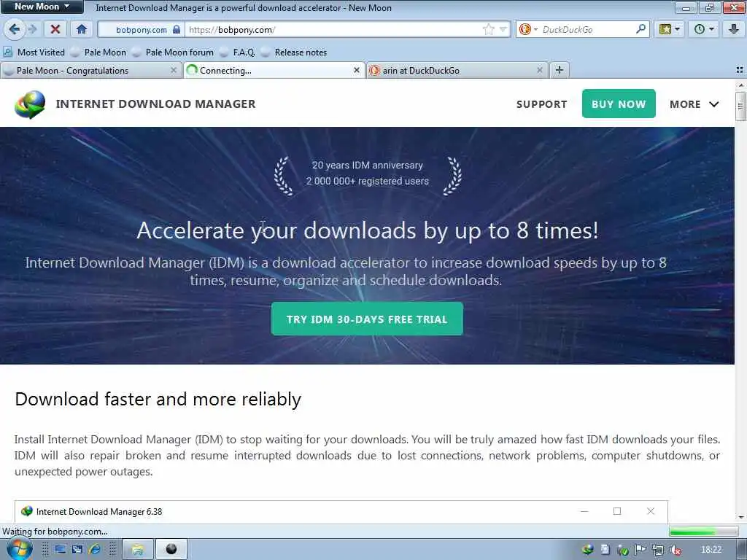Click the IDM globe logo

point(30,104)
